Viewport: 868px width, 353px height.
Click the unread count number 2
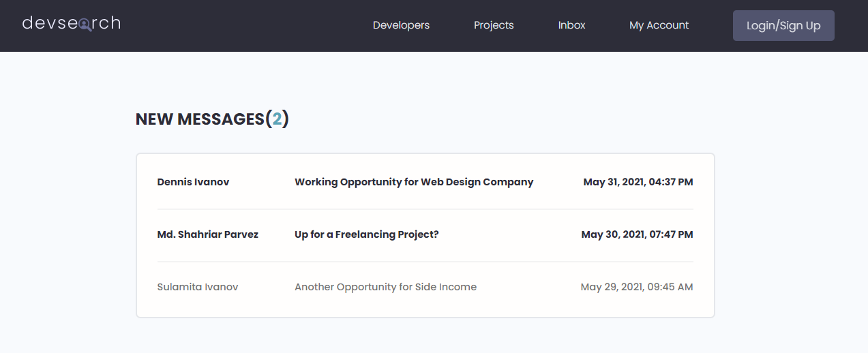point(277,119)
